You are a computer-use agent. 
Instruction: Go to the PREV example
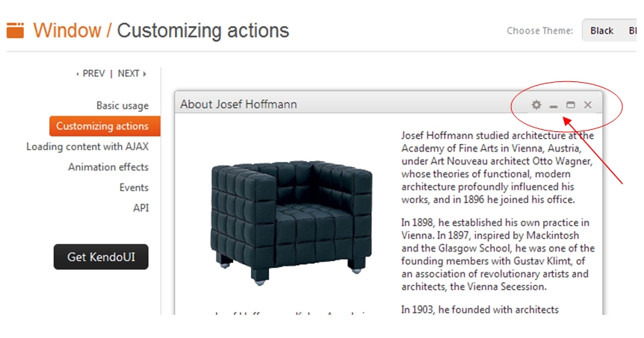(91, 73)
